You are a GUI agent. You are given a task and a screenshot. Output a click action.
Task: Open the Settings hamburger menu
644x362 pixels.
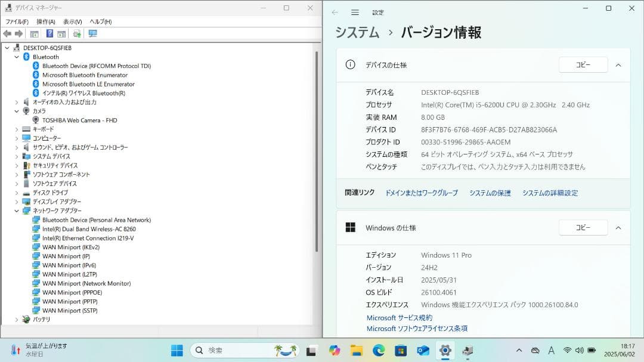[355, 11]
